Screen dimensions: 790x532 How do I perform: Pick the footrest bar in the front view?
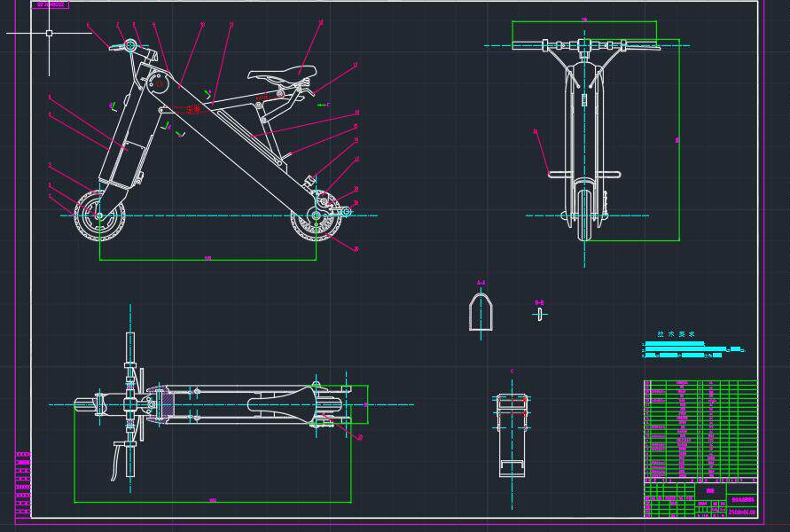pos(584,175)
